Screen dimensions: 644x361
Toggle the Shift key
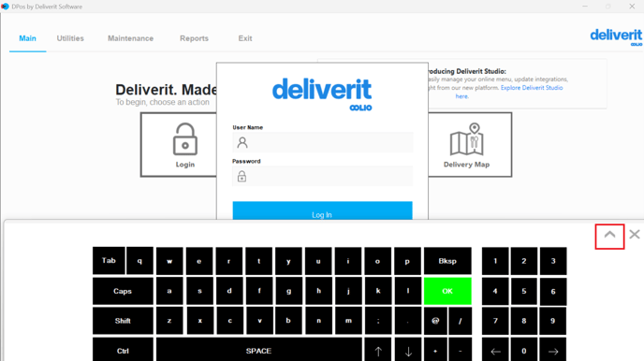pyautogui.click(x=123, y=321)
